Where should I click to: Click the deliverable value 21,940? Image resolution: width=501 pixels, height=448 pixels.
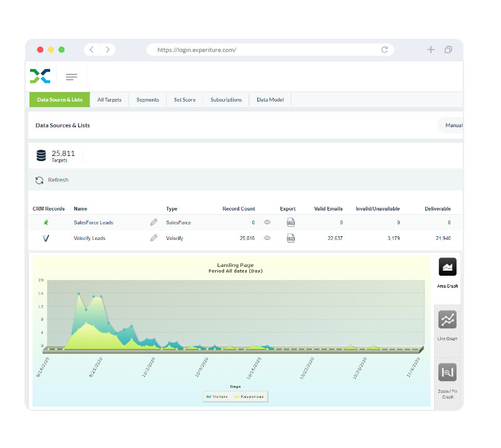[443, 238]
